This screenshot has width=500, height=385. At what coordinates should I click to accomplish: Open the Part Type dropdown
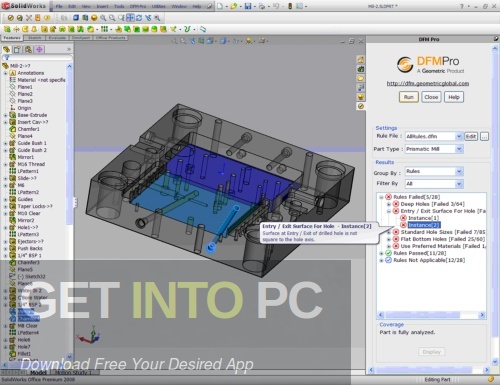(459, 149)
